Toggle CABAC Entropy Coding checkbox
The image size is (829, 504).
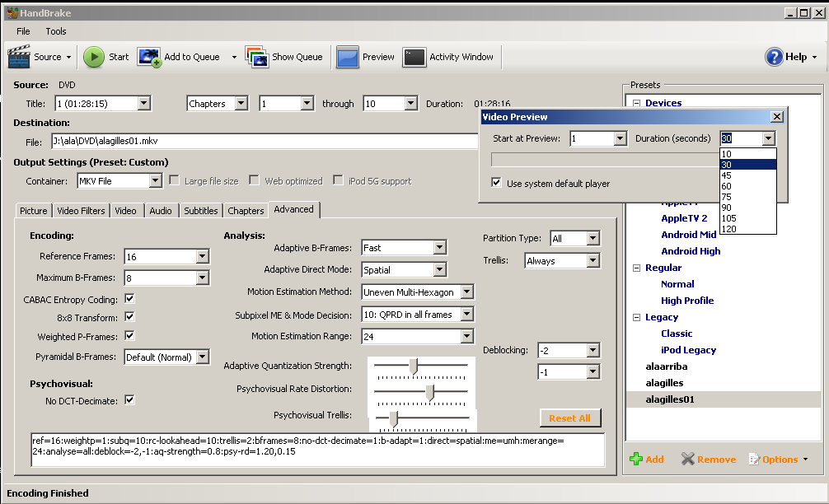[x=129, y=299]
